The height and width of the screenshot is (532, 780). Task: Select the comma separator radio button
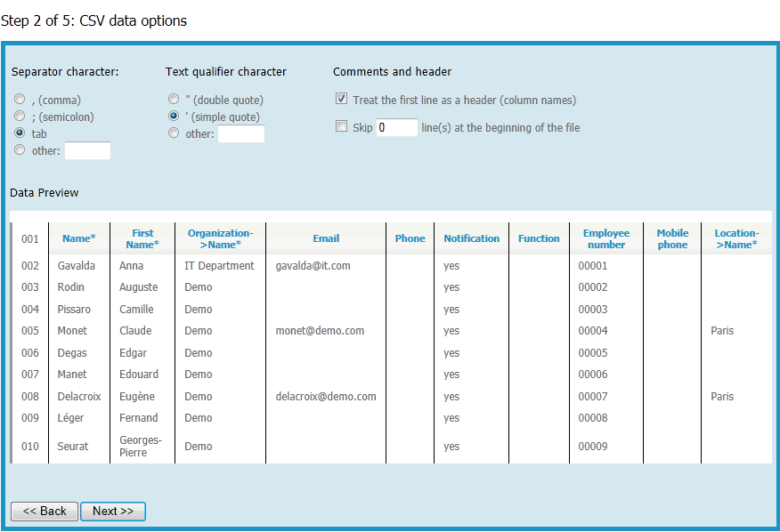tap(19, 99)
